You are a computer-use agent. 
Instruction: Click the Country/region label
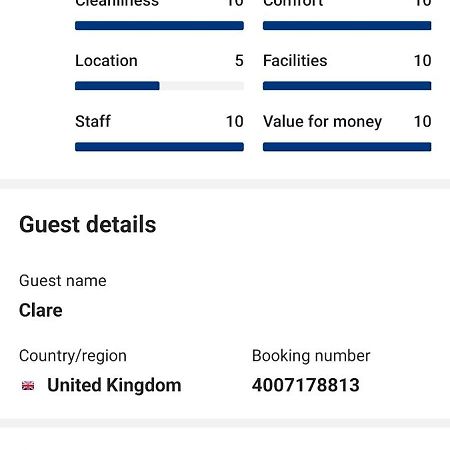click(73, 356)
